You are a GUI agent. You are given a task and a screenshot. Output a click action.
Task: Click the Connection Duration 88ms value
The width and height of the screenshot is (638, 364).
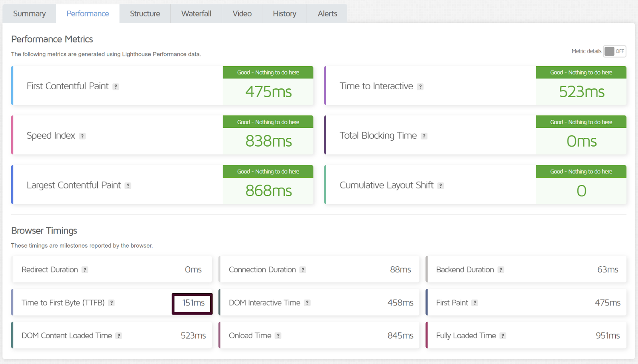tap(400, 270)
